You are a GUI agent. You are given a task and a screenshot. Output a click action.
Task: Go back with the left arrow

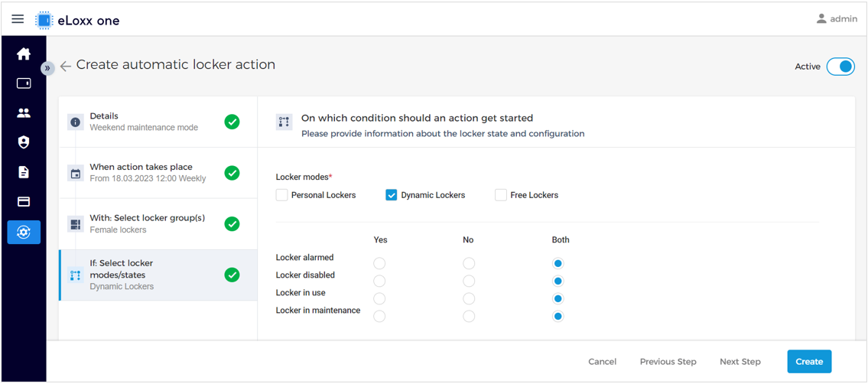tap(65, 67)
